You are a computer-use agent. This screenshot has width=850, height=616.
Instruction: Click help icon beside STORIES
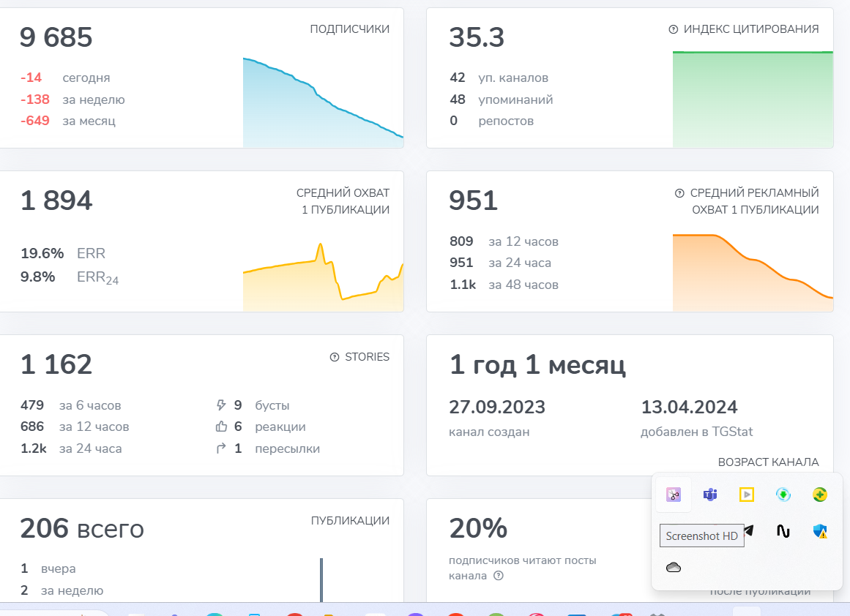click(335, 357)
